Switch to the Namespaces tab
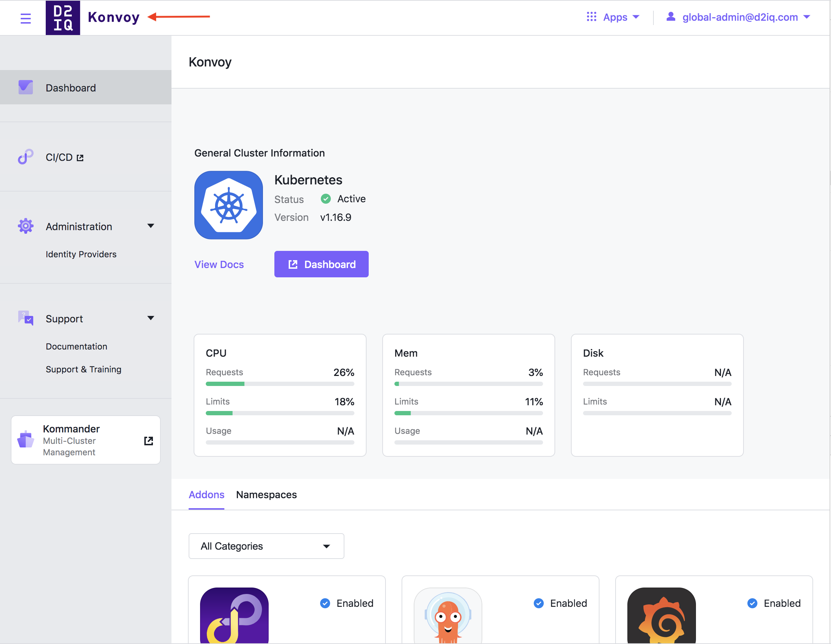 coord(267,494)
